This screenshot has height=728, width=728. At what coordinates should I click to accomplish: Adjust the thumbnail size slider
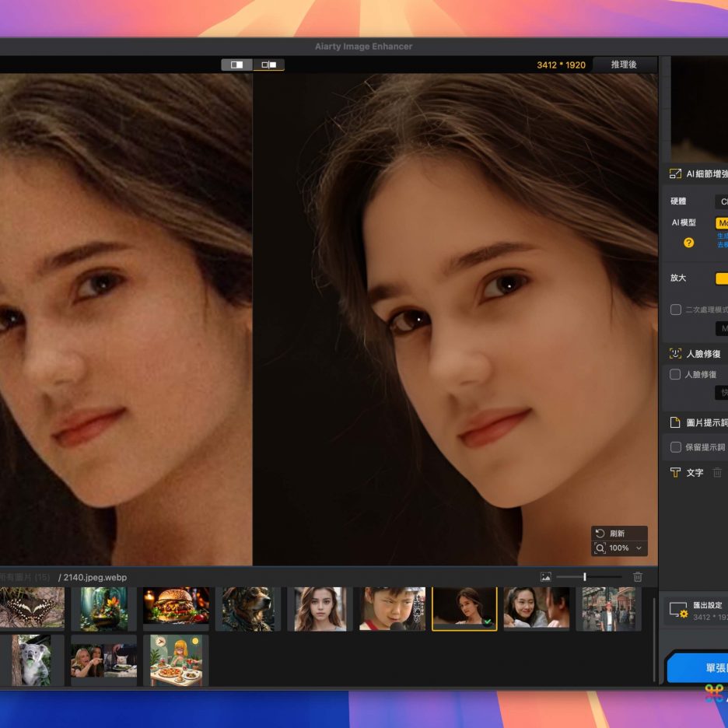[584, 577]
